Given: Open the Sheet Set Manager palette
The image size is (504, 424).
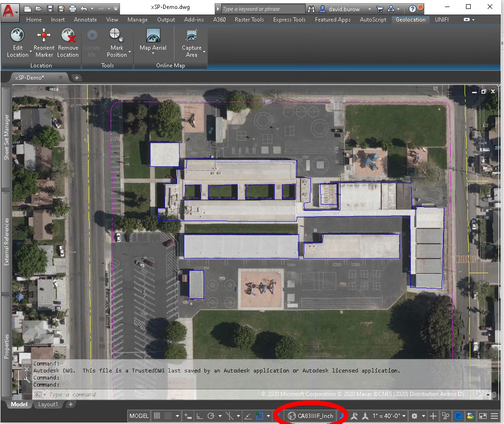Looking at the screenshot, I should click(x=6, y=137).
